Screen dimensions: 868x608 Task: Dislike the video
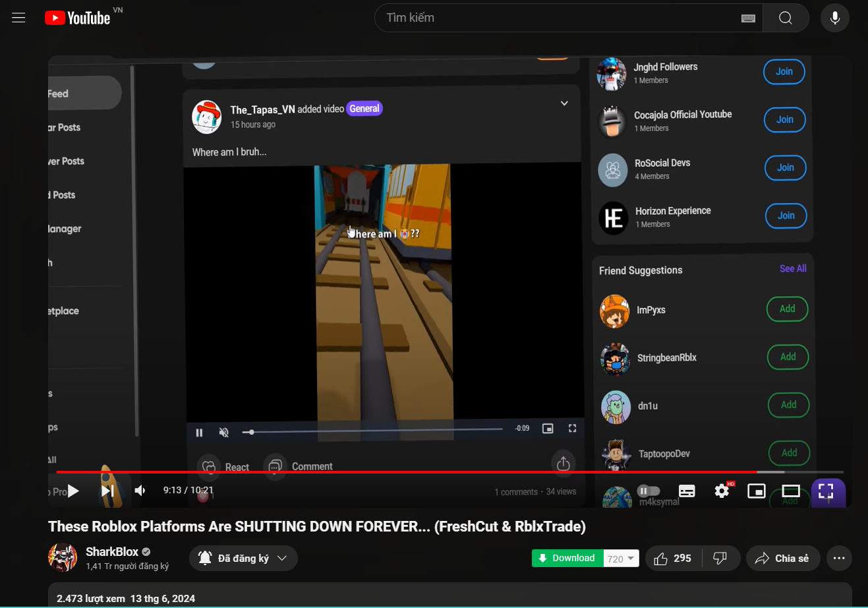click(720, 559)
